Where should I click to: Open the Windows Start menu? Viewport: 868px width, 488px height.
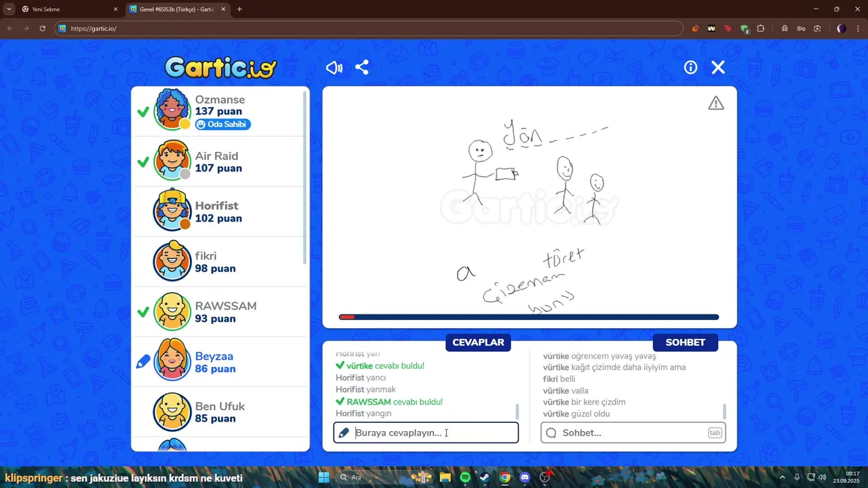click(323, 477)
